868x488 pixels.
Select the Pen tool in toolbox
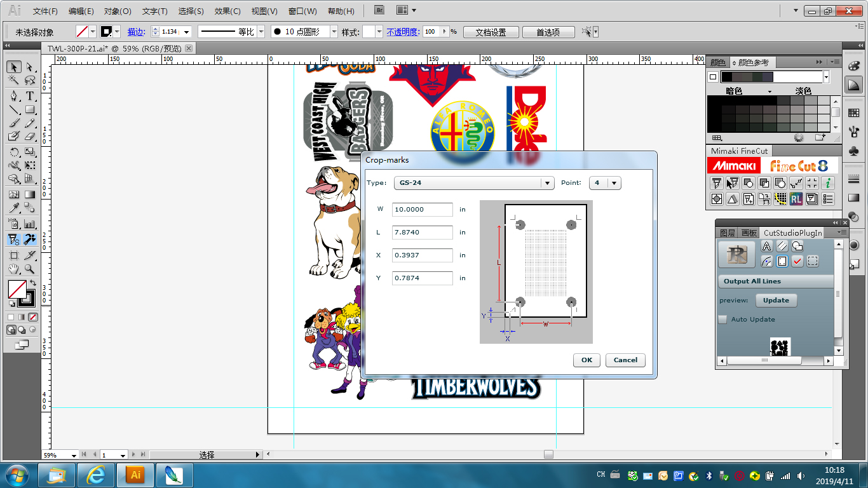(13, 96)
